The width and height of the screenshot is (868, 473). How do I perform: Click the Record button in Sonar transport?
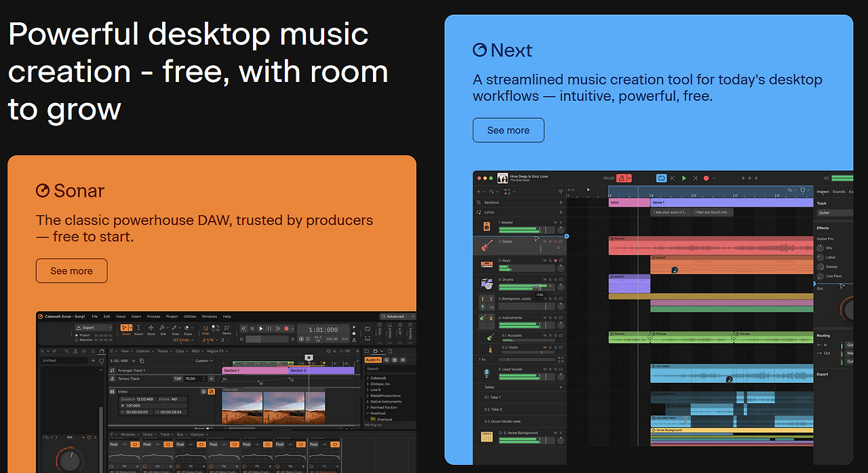tap(286, 329)
